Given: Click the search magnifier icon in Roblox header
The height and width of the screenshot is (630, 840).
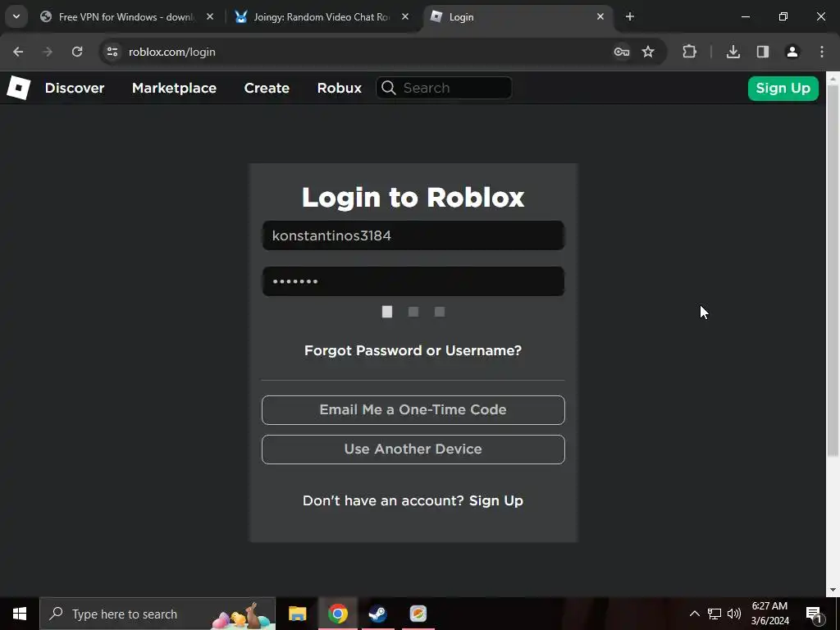Looking at the screenshot, I should click(x=389, y=88).
